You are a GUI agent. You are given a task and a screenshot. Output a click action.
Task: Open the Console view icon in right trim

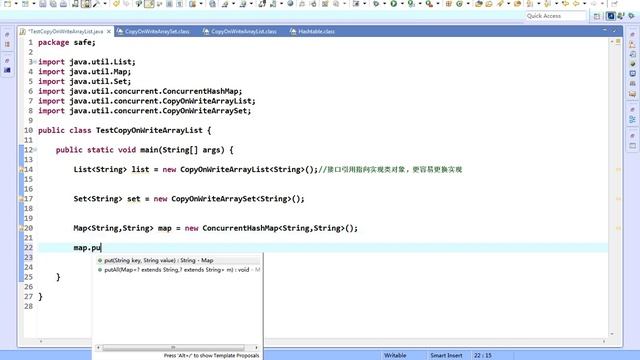[632, 73]
